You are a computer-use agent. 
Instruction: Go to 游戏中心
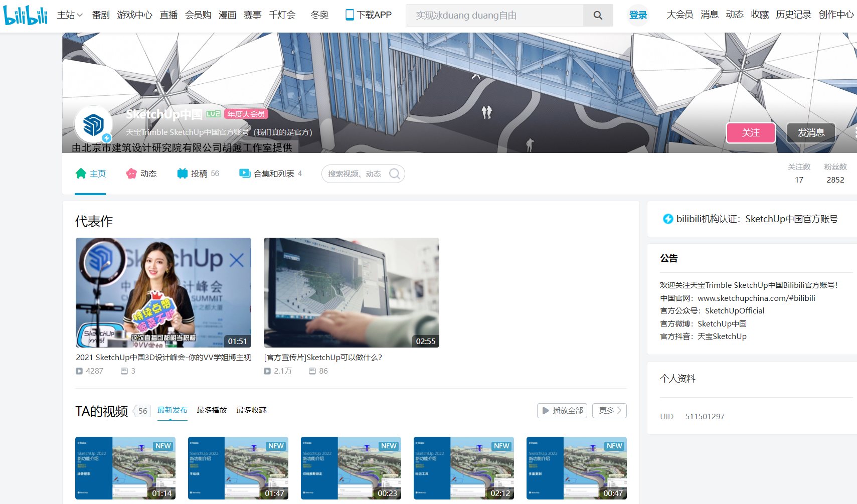tap(134, 15)
